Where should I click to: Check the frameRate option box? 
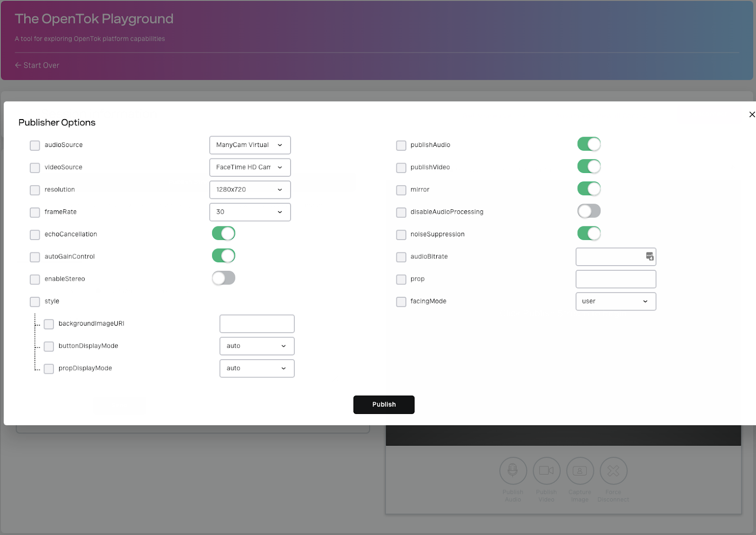coord(35,212)
